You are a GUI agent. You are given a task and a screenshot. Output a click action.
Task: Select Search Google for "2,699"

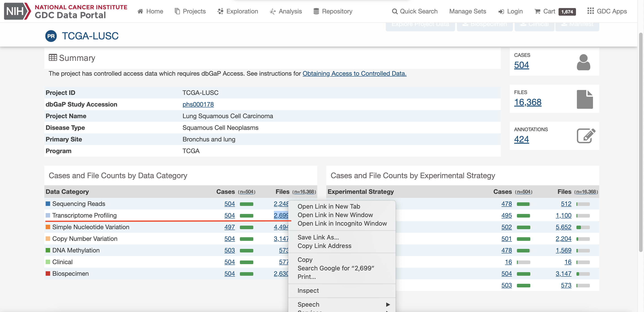pyautogui.click(x=342, y=268)
